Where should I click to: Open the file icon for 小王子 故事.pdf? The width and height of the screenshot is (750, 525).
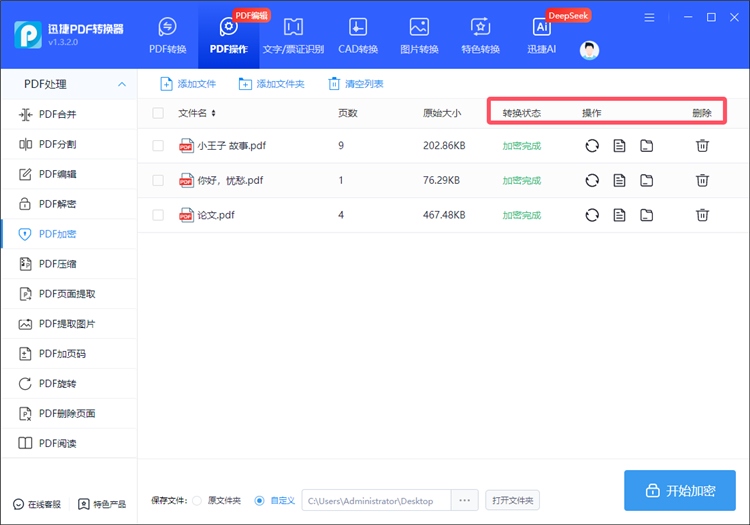click(619, 145)
